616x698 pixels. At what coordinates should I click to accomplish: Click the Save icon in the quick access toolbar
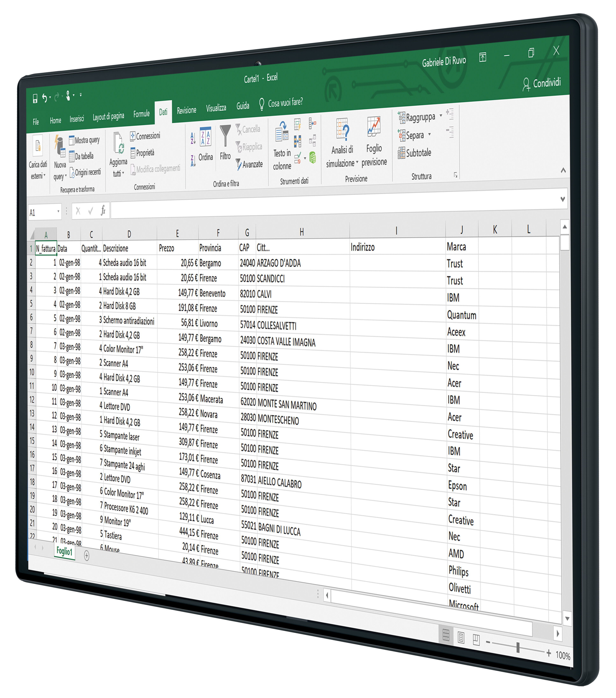coord(35,99)
